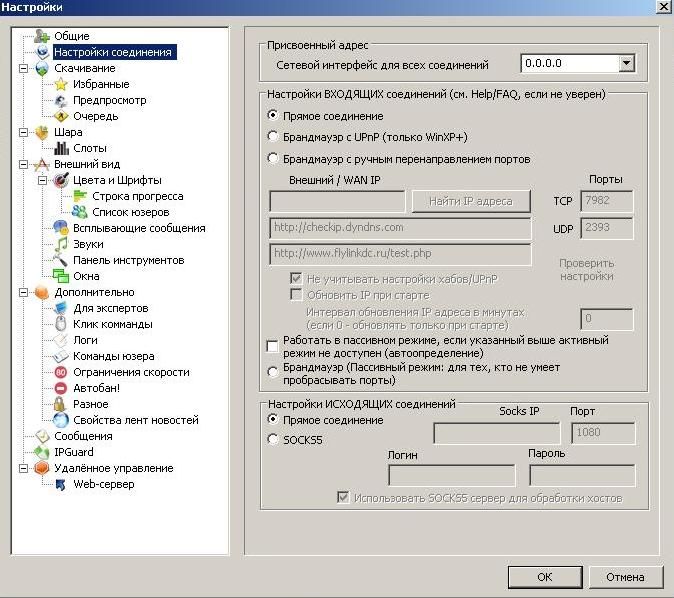Image resolution: width=674 pixels, height=598 pixels.
Task: Click the Отмена button
Action: [x=625, y=577]
